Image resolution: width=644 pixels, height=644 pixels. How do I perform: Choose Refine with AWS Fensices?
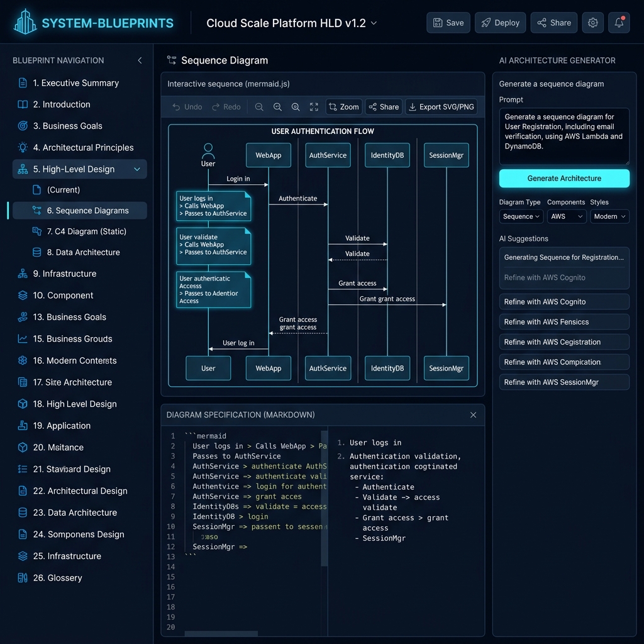coord(564,322)
